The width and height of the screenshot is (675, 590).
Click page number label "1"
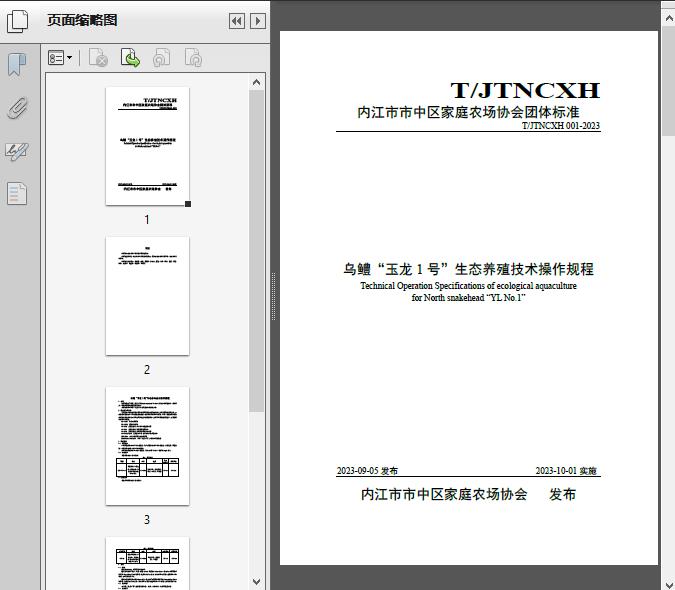point(147,219)
